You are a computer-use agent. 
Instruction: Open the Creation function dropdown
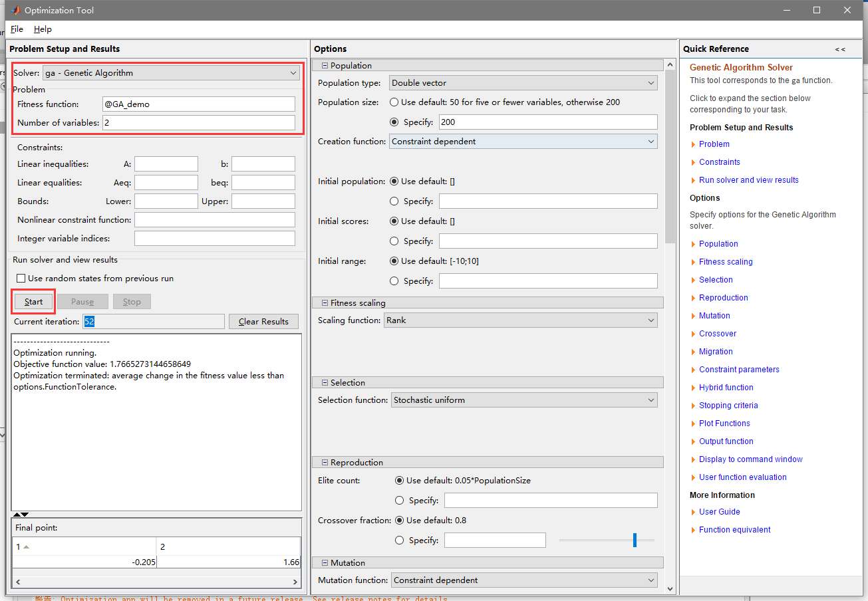click(x=523, y=142)
